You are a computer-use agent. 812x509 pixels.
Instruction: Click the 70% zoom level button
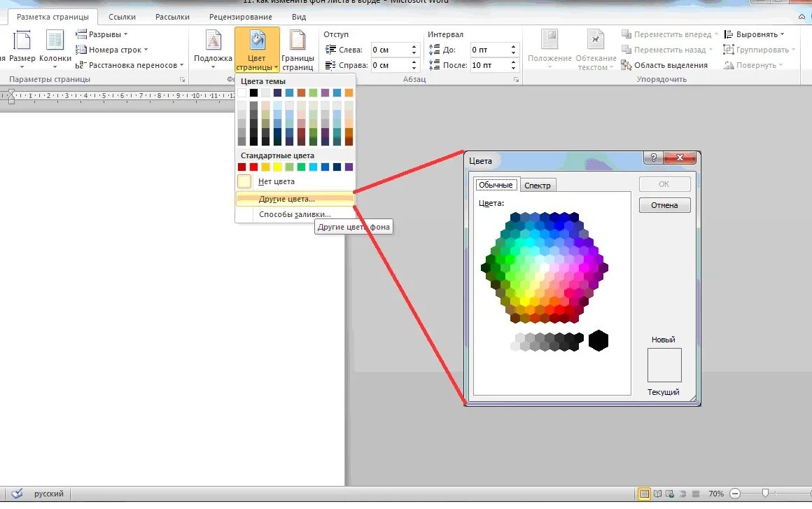pos(716,494)
